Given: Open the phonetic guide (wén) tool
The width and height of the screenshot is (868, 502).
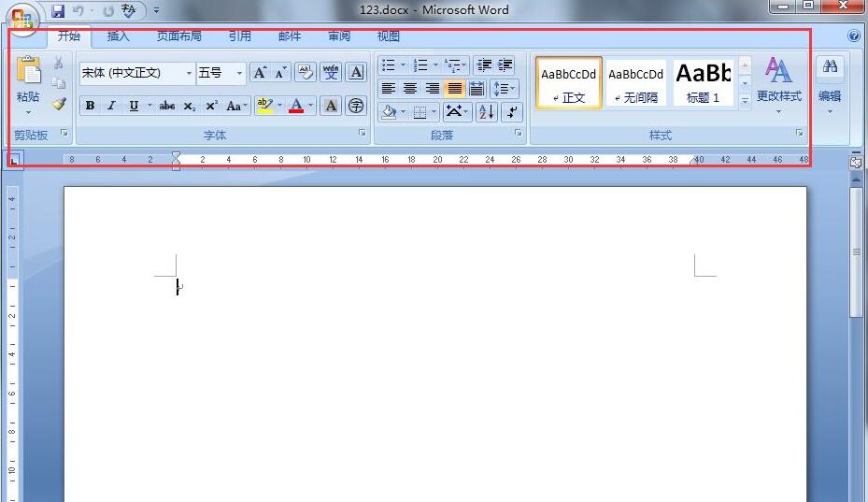Looking at the screenshot, I should point(331,72).
